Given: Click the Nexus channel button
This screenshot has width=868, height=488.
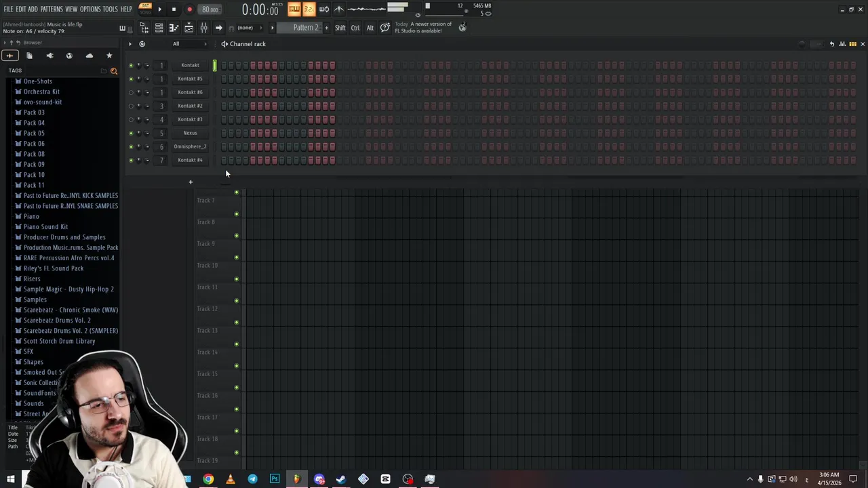Looking at the screenshot, I should pyautogui.click(x=190, y=133).
